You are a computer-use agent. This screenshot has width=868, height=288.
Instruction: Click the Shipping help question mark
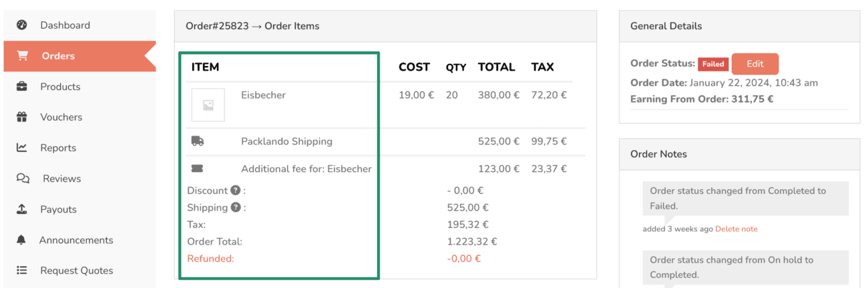coord(235,207)
